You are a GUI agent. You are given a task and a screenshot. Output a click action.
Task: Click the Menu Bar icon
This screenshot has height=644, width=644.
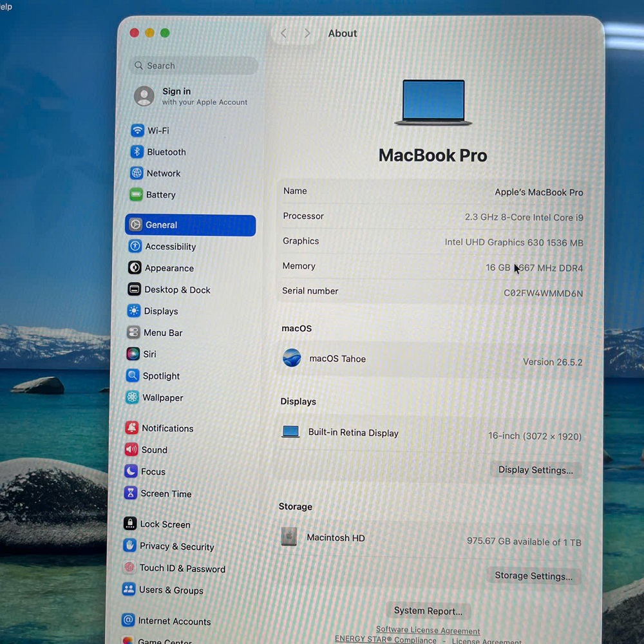tap(133, 332)
